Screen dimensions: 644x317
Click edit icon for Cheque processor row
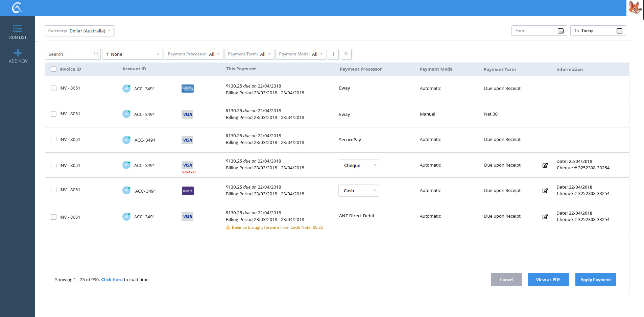click(545, 165)
